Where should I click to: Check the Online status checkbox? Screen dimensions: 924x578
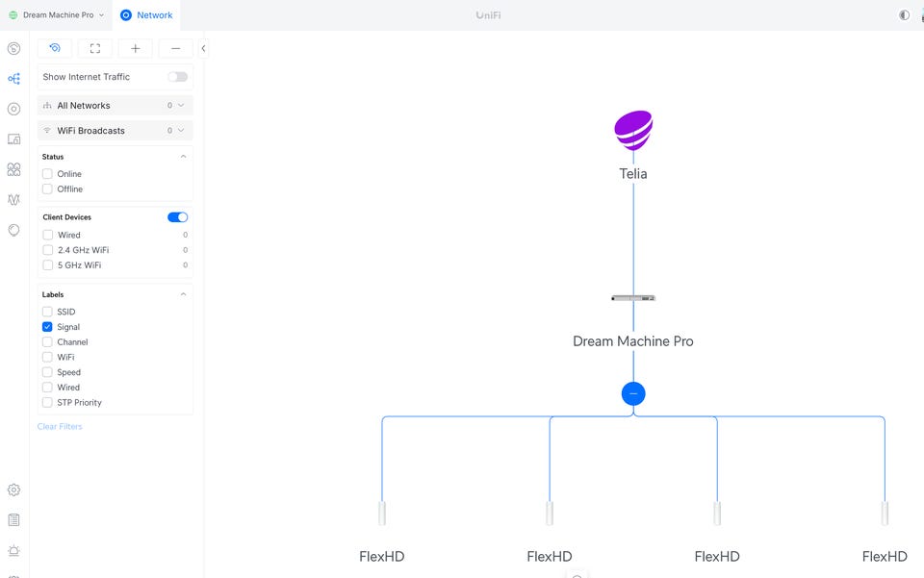47,174
